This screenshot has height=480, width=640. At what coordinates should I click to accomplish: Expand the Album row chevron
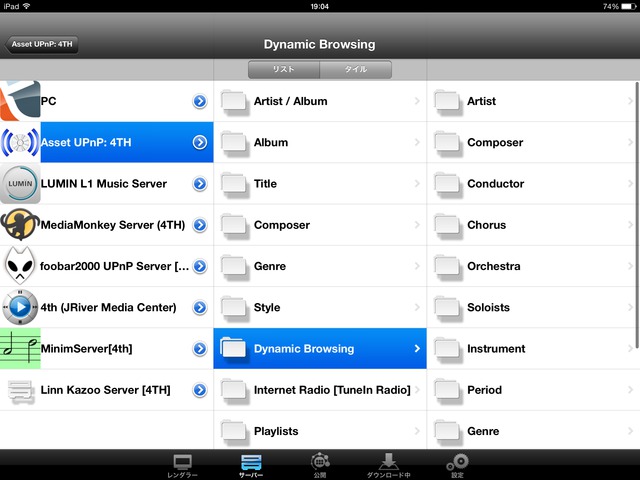pos(417,142)
